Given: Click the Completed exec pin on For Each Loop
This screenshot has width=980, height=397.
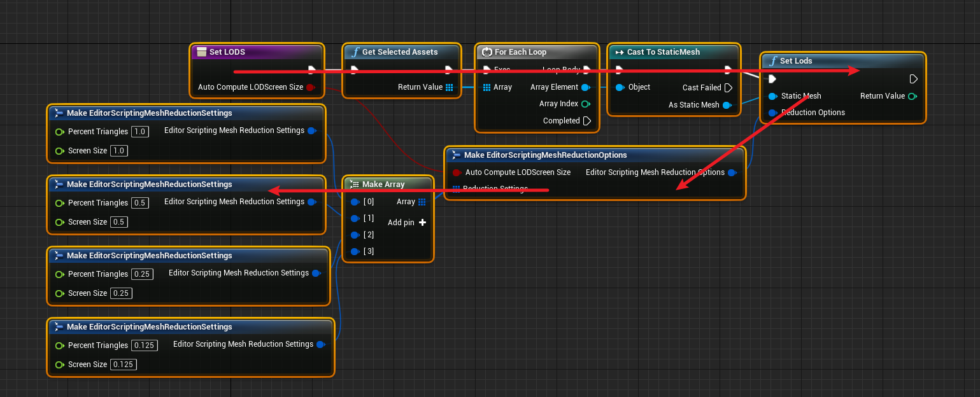Looking at the screenshot, I should coord(586,121).
